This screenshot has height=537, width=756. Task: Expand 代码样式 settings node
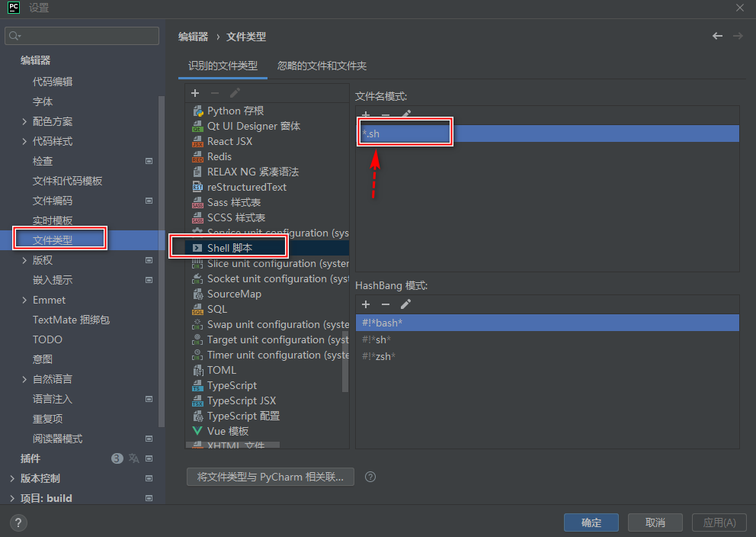[24, 141]
